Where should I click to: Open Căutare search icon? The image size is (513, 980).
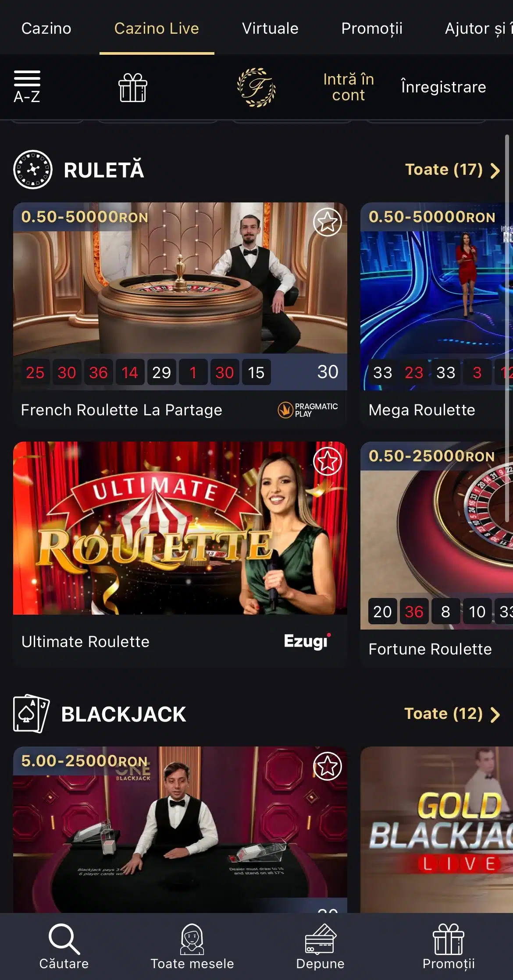(x=64, y=939)
